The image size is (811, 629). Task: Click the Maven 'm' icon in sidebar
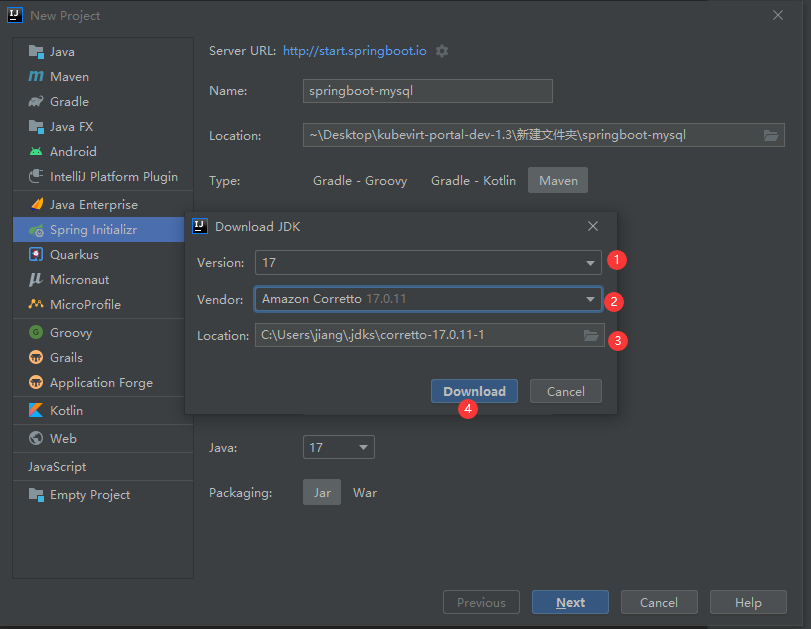point(36,77)
